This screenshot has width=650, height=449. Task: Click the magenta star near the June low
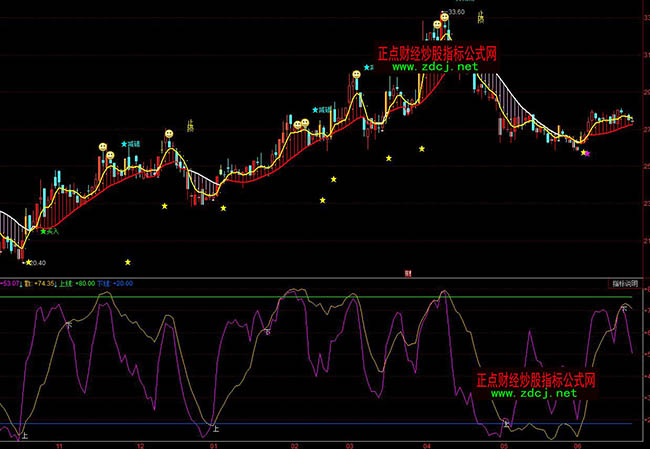pyautogui.click(x=587, y=154)
